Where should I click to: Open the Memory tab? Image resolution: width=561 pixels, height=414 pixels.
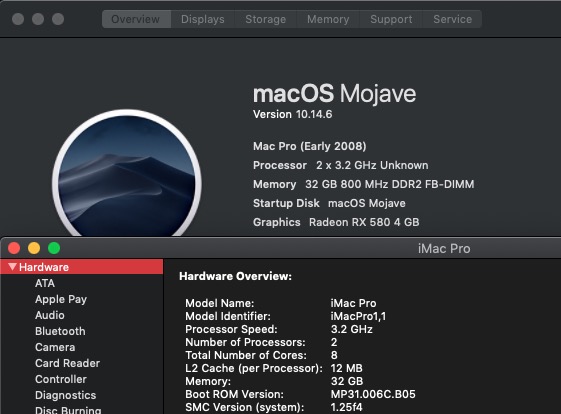(328, 19)
